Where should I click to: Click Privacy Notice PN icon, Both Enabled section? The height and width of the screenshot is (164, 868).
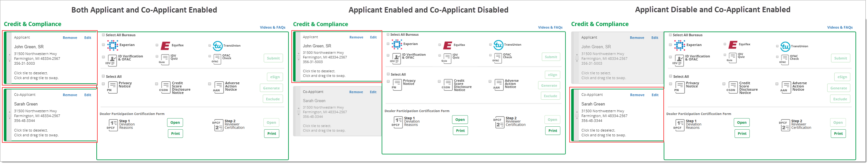112,87
